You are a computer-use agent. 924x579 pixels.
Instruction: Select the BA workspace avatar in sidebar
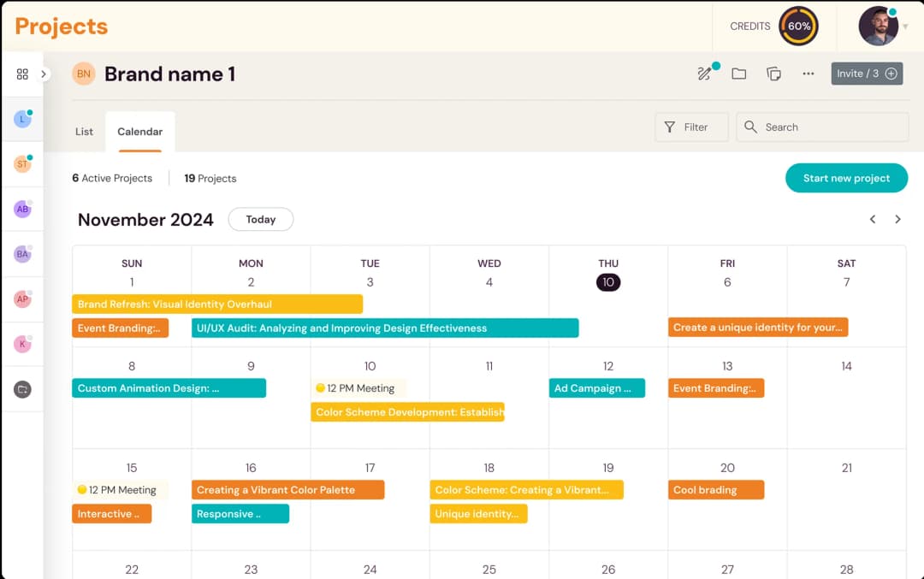coord(22,254)
